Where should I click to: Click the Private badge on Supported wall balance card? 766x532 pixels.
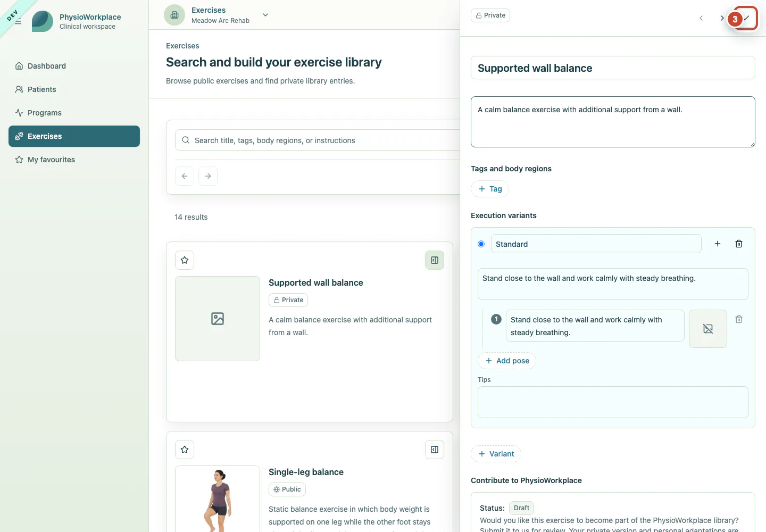pos(288,300)
